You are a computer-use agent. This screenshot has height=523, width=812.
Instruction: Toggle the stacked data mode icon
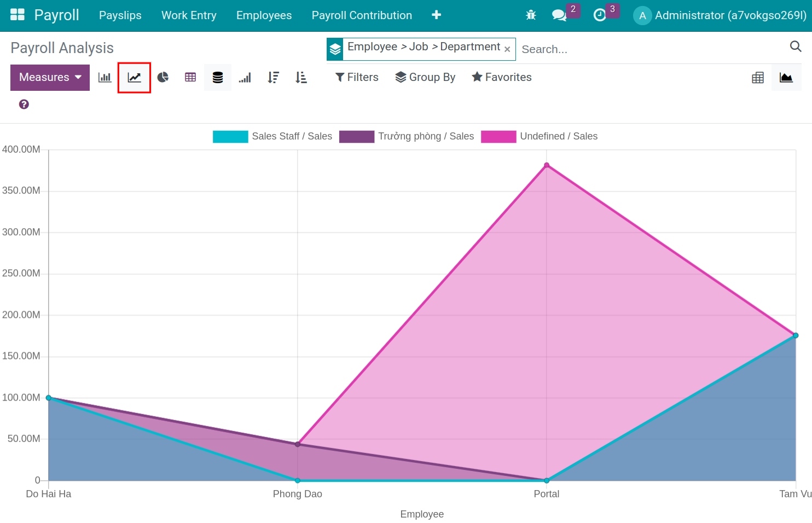[x=217, y=77]
